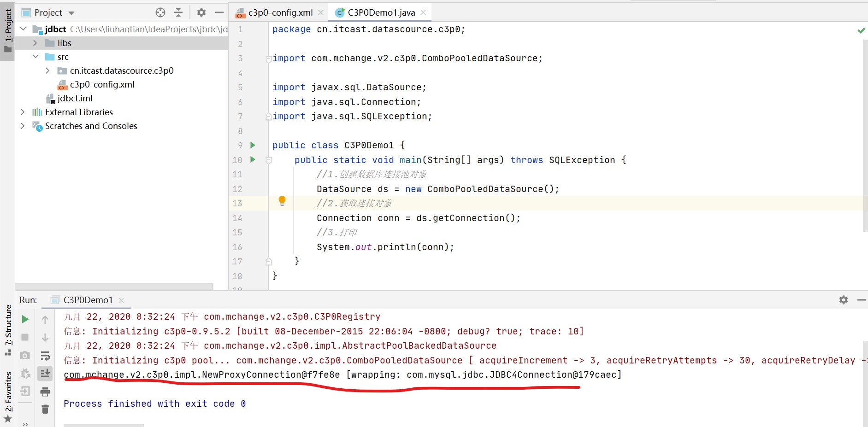Rerun C3P0Demo1 with green play button
This screenshot has width=868, height=427.
[25, 319]
